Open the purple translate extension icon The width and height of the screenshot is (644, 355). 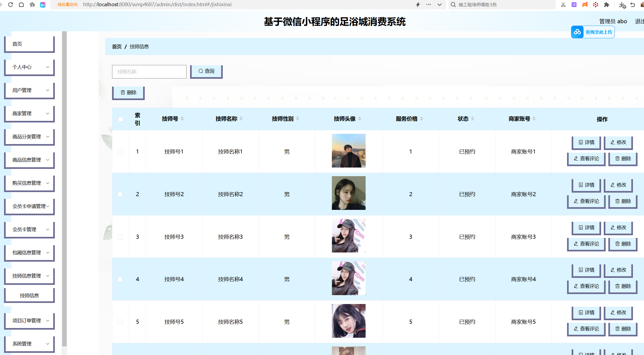point(574,5)
